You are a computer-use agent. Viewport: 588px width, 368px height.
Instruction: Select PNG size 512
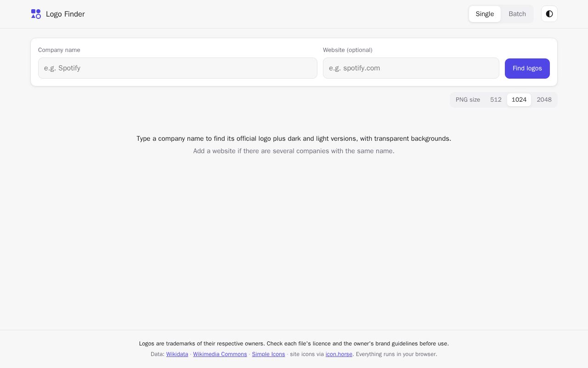(x=496, y=100)
